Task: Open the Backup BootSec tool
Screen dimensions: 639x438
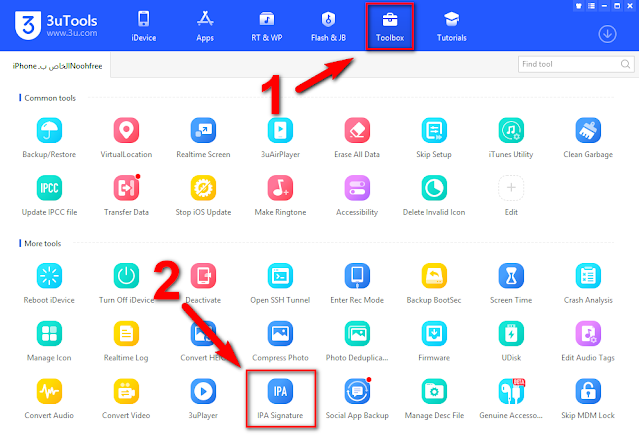Action: pyautogui.click(x=434, y=276)
